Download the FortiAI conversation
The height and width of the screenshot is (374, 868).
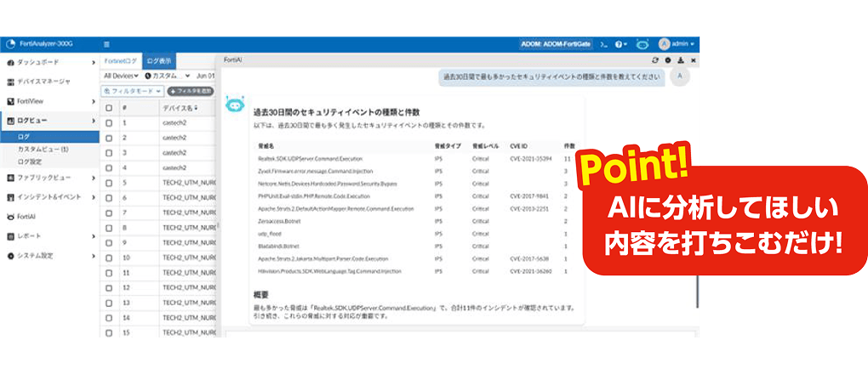(x=680, y=59)
